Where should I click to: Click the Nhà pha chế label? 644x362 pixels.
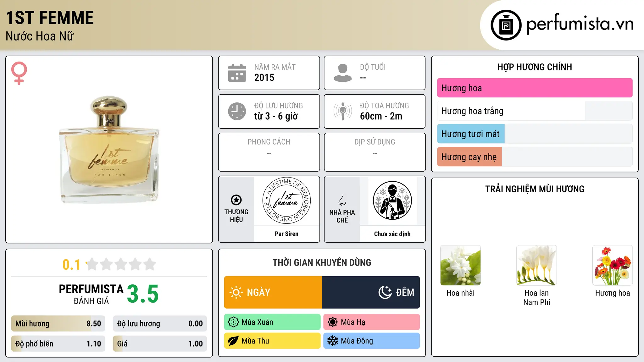(342, 216)
